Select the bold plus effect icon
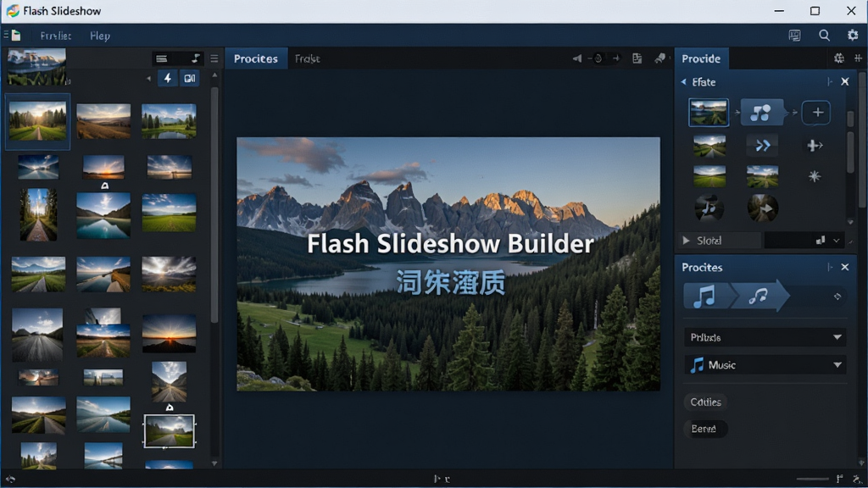Screen dimensions: 868x488 pyautogui.click(x=815, y=146)
